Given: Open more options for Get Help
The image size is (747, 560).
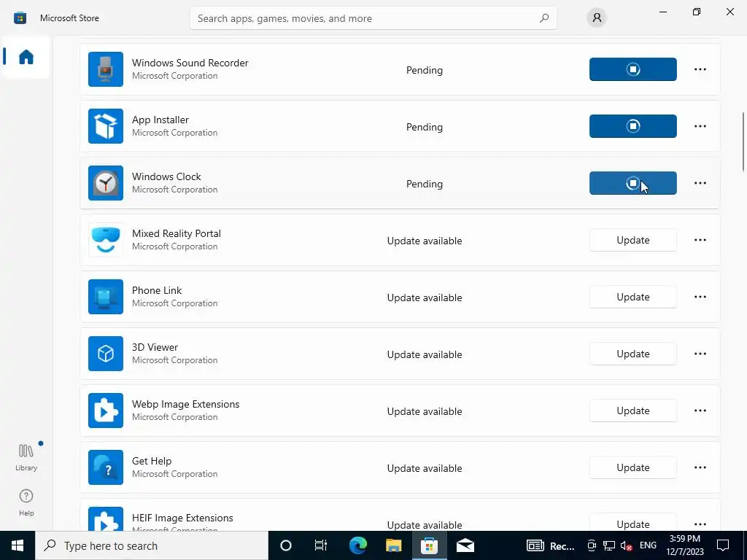Looking at the screenshot, I should click(700, 467).
